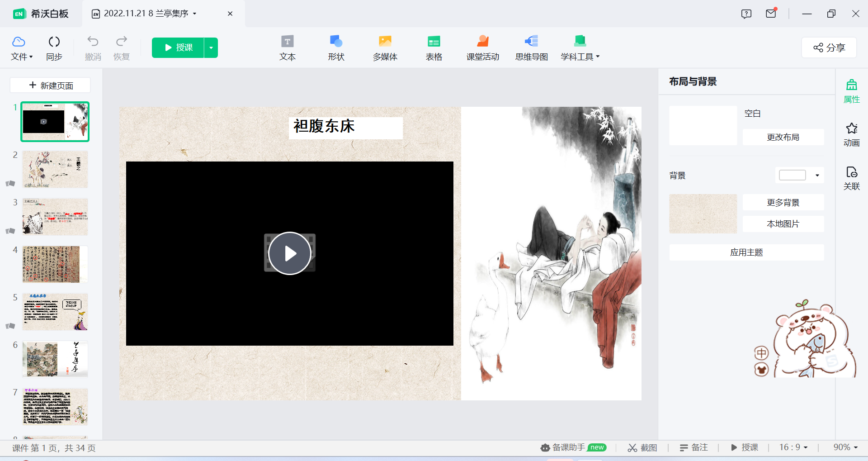Insert a 文本 text box

coord(288,48)
